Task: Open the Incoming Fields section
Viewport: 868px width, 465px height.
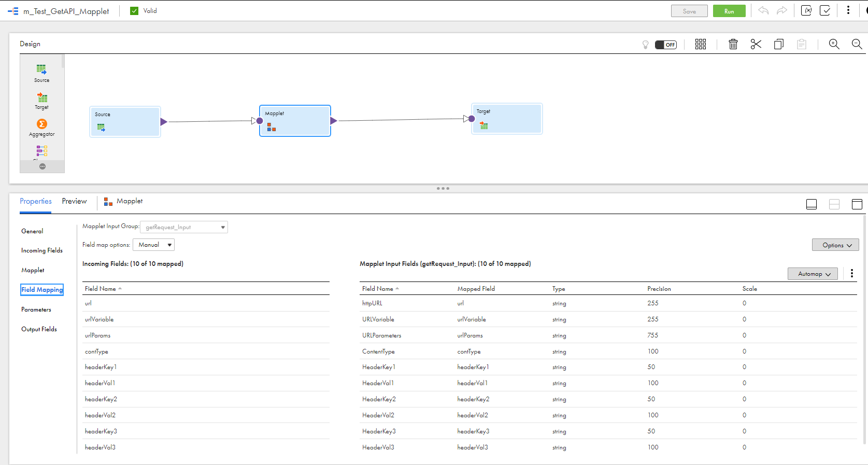Action: [42, 250]
